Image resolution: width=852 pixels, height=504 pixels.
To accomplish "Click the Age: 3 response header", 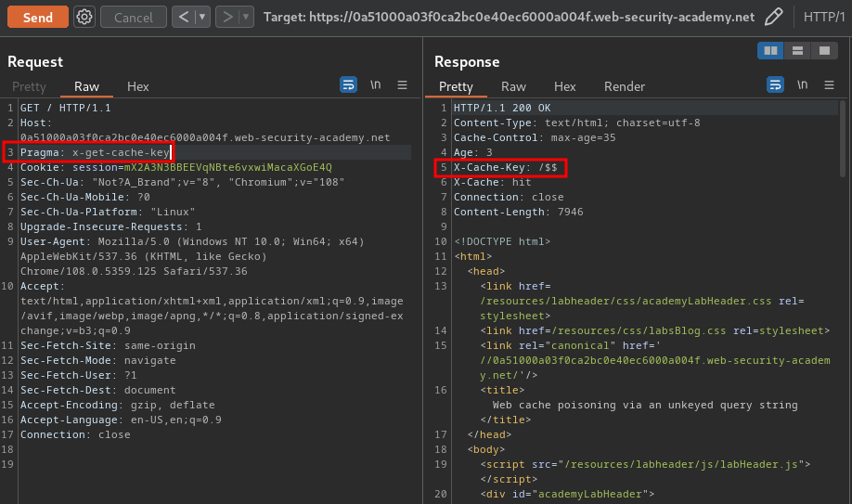I will point(473,152).
